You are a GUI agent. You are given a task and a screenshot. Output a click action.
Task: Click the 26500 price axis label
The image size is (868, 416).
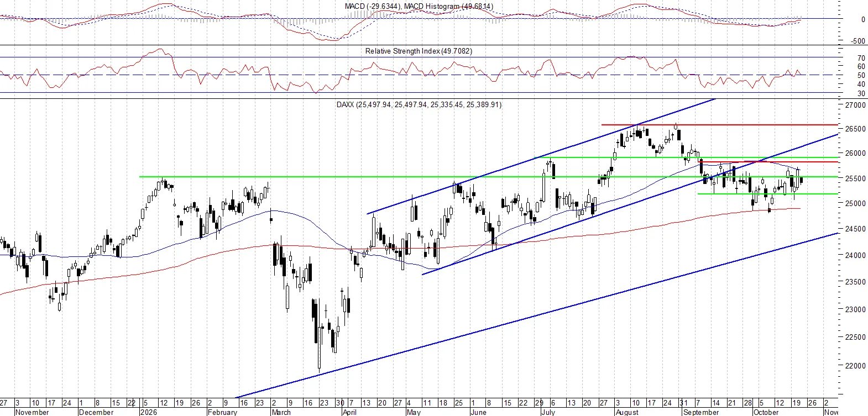click(855, 129)
